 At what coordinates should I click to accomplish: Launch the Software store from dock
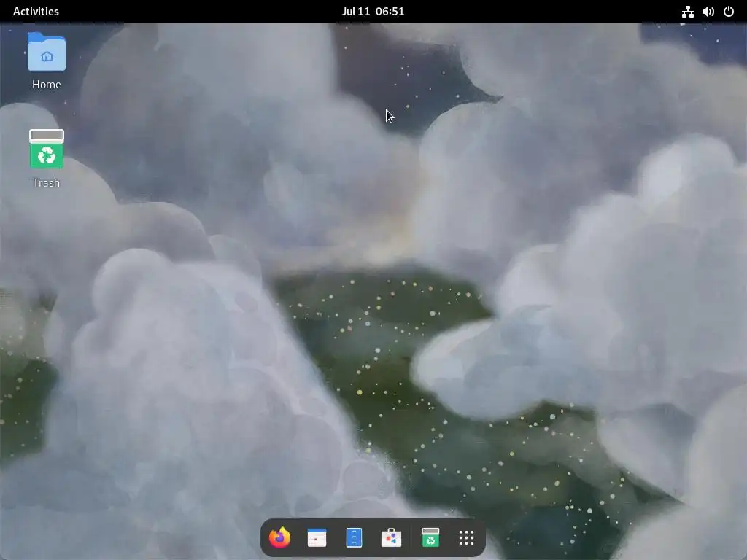391,537
